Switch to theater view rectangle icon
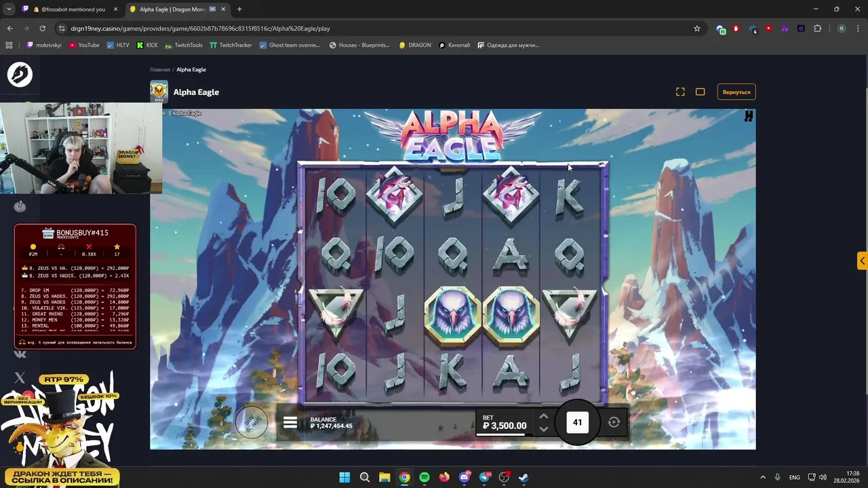 point(701,91)
